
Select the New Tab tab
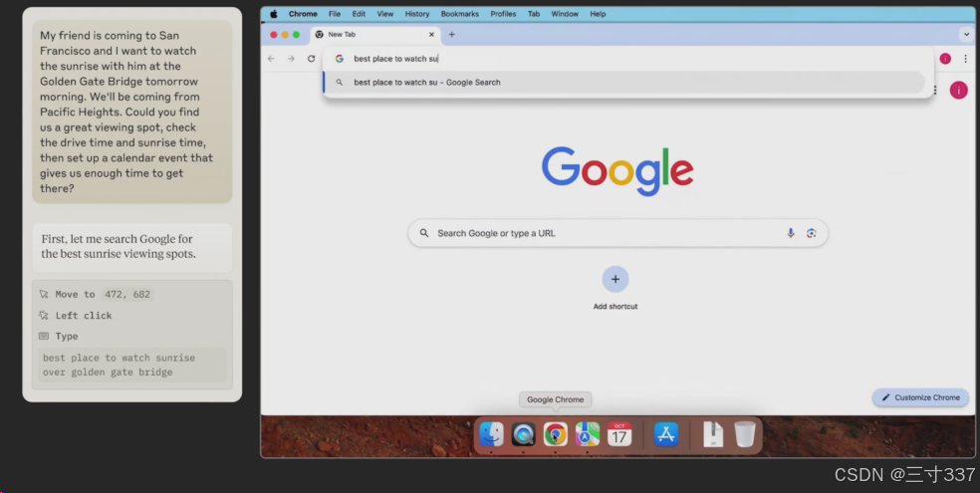(375, 35)
